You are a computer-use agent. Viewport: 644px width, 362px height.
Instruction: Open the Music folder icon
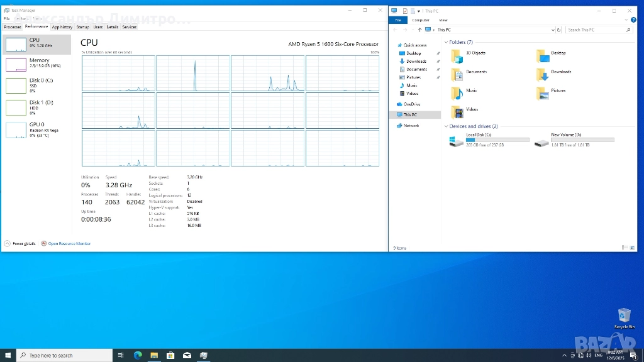click(x=457, y=94)
